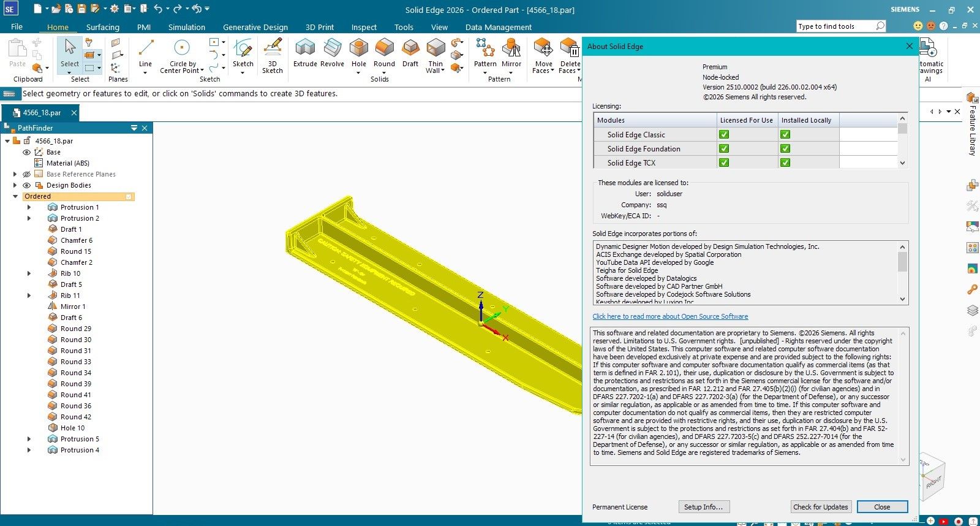Pick Circle by Center Point tool
This screenshot has height=526, width=980.
[182, 55]
